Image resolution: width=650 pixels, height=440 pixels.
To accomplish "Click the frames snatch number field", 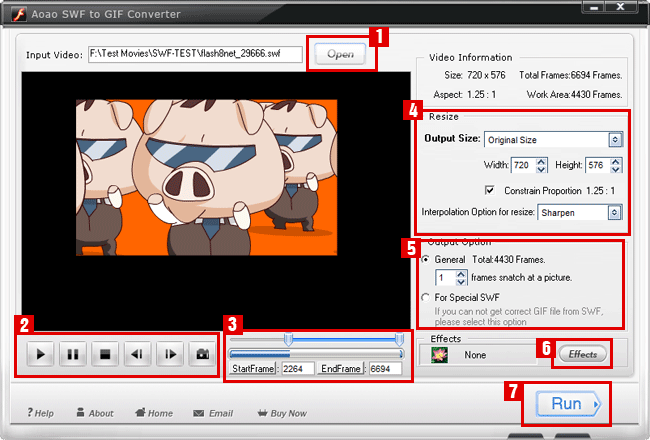I will click(446, 278).
